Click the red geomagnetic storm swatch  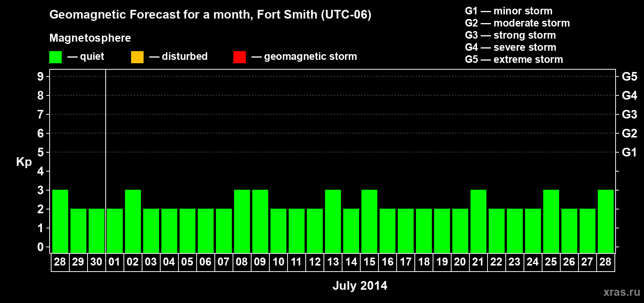point(239,57)
